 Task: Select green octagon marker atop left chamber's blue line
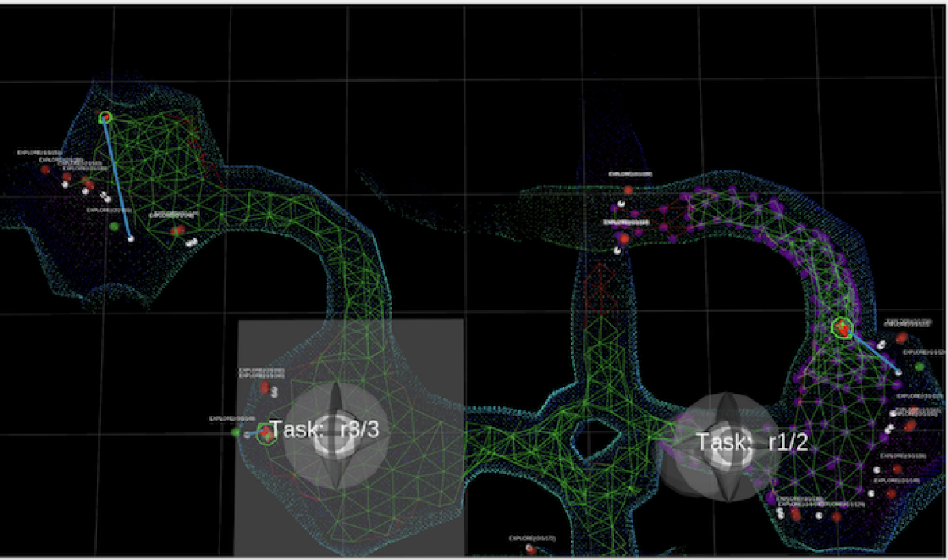[105, 117]
